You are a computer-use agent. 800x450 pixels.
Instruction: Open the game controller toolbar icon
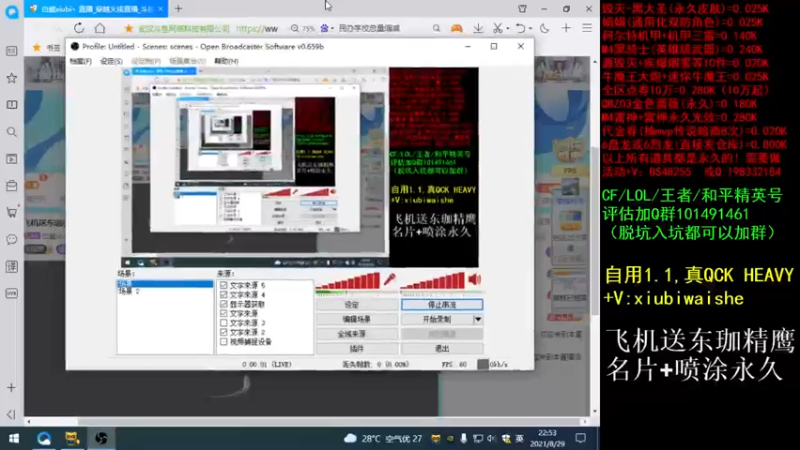(x=456, y=29)
